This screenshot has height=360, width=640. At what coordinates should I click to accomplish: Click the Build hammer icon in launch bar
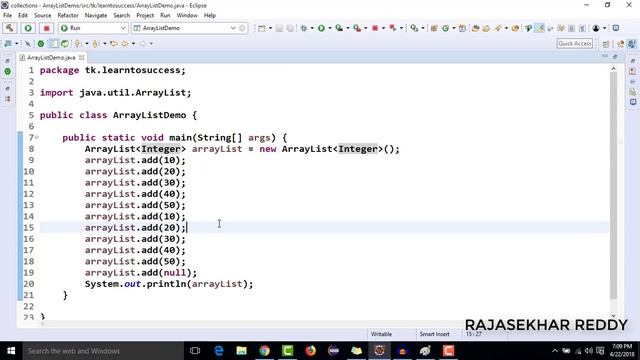(9, 28)
